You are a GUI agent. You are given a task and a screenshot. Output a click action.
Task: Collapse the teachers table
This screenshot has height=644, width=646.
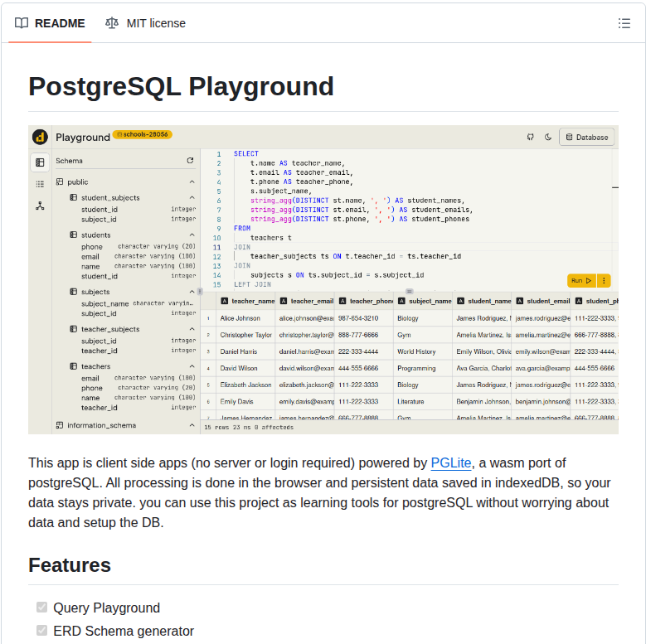point(192,366)
